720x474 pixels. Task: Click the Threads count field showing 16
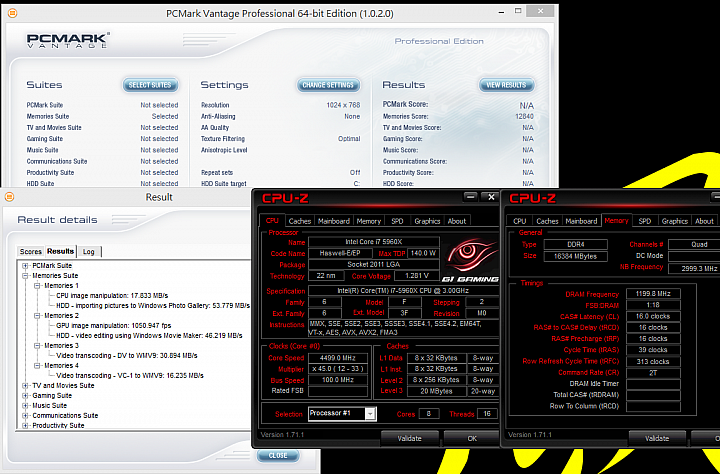(x=487, y=413)
